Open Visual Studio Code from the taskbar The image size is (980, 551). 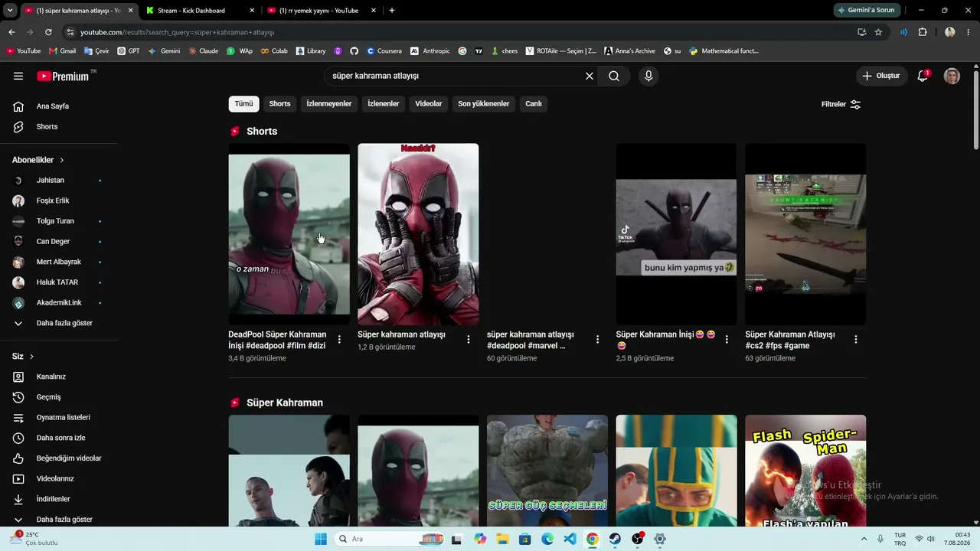(x=570, y=539)
